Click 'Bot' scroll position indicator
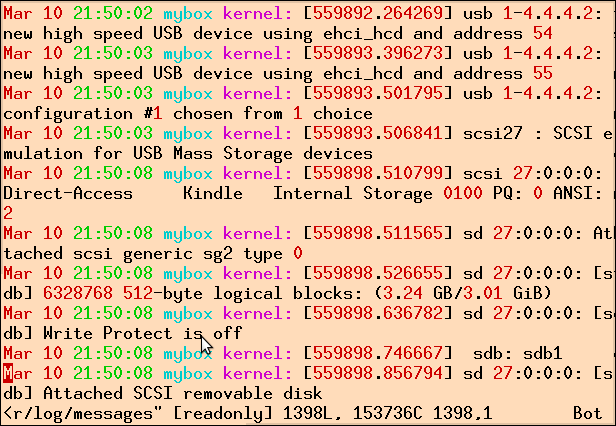616x426 pixels. [x=587, y=413]
